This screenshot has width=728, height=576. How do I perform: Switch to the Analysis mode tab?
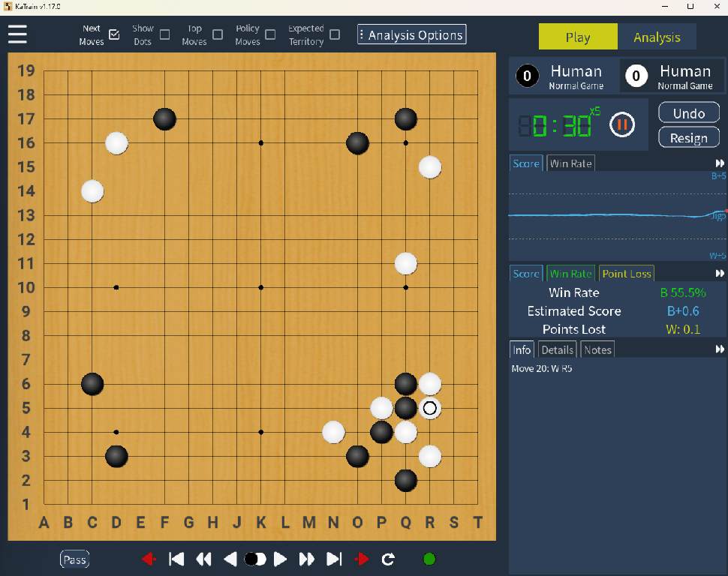(657, 37)
